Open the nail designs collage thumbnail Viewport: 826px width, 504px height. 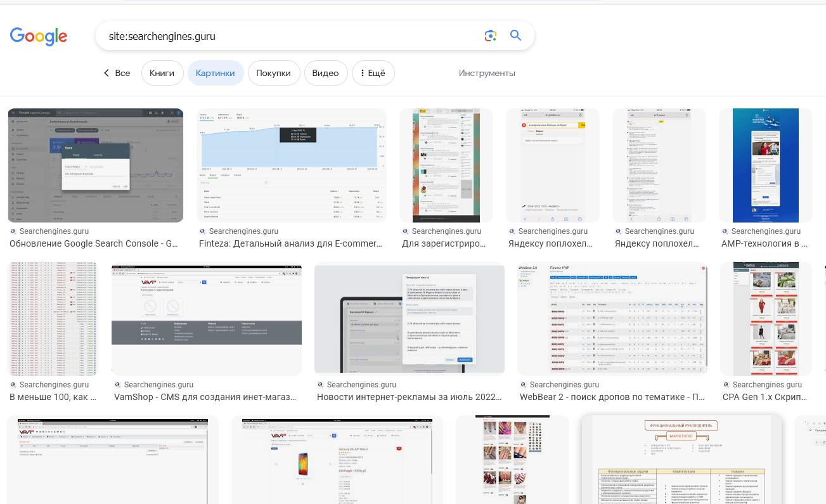512,460
